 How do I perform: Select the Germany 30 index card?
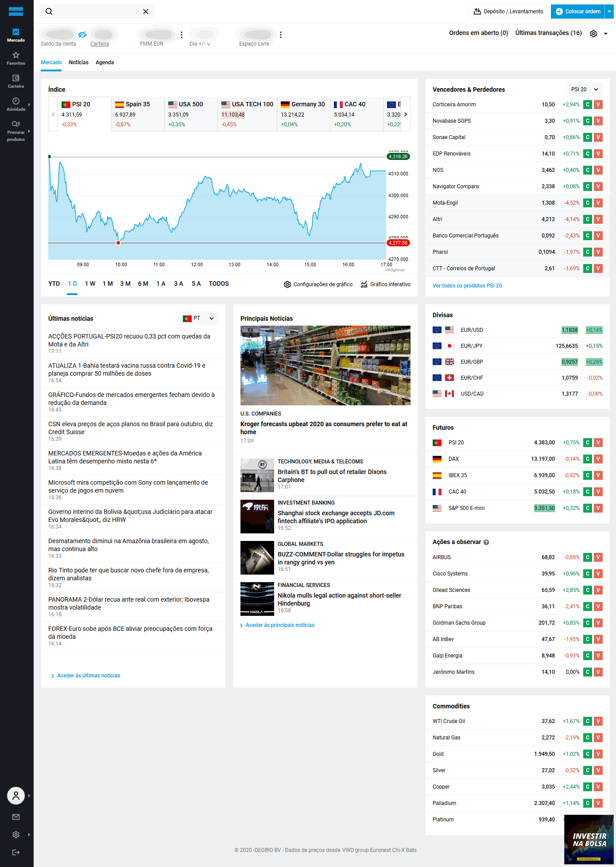[304, 114]
